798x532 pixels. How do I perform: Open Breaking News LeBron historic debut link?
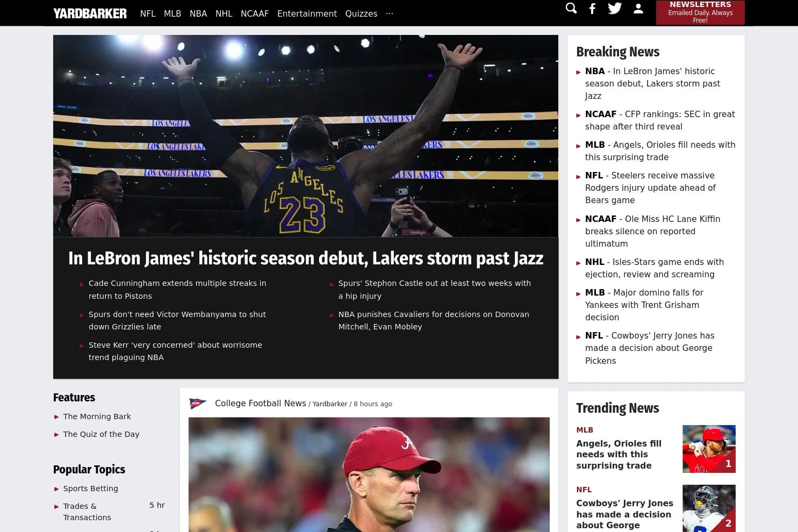click(652, 83)
